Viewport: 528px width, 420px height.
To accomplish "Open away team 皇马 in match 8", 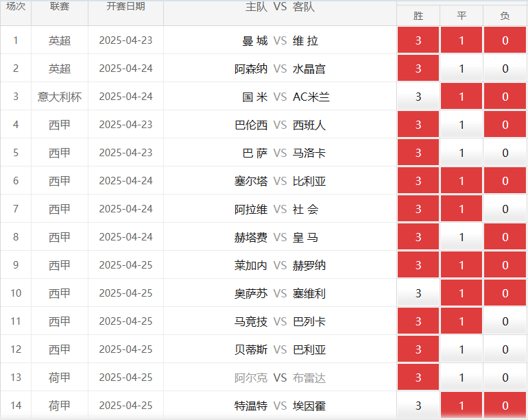I will coord(305,238).
